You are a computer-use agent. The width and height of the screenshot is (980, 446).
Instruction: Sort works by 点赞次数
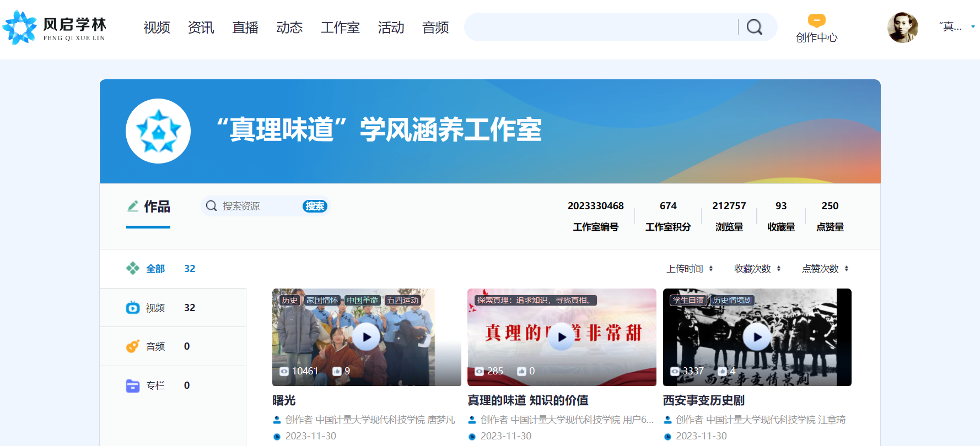coord(825,269)
